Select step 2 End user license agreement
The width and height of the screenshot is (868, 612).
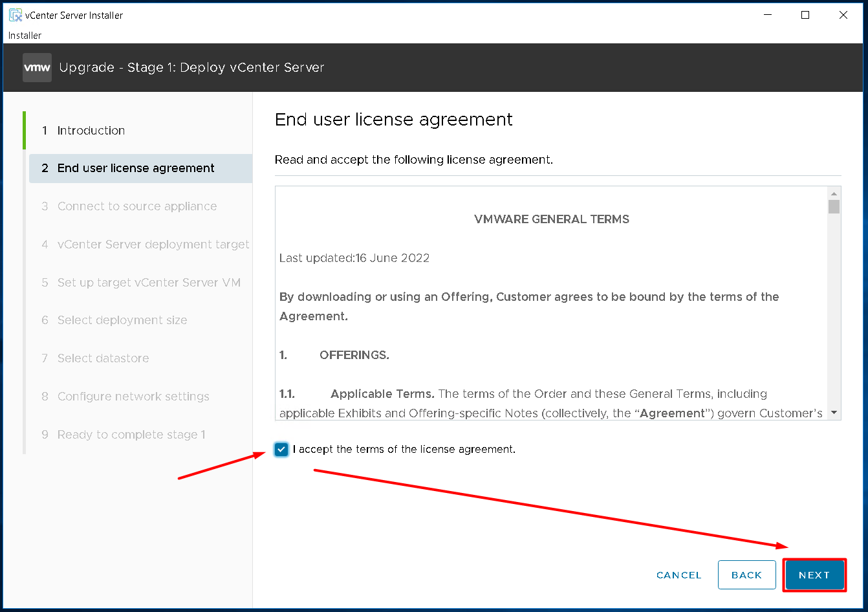tap(140, 168)
